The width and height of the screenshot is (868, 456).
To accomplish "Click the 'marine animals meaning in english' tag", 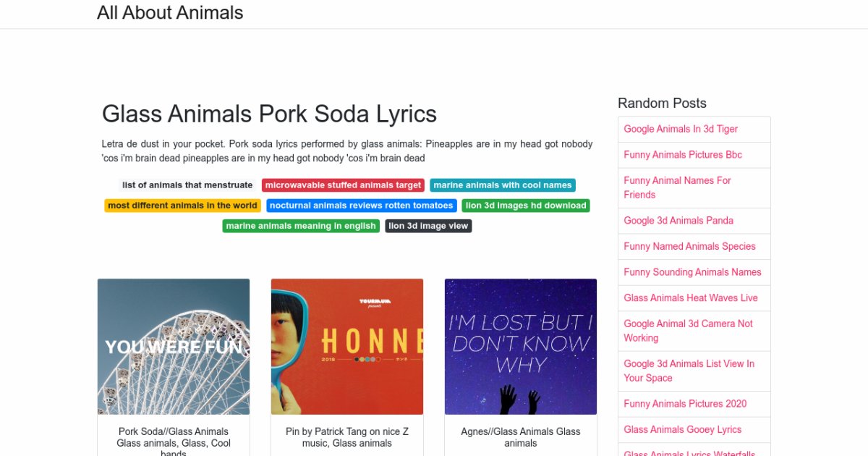I will click(x=301, y=226).
